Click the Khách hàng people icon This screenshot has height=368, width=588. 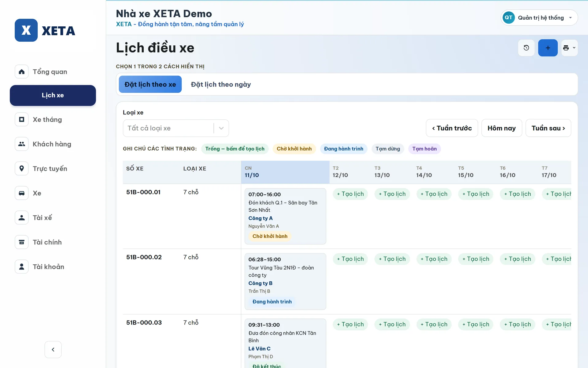(22, 144)
